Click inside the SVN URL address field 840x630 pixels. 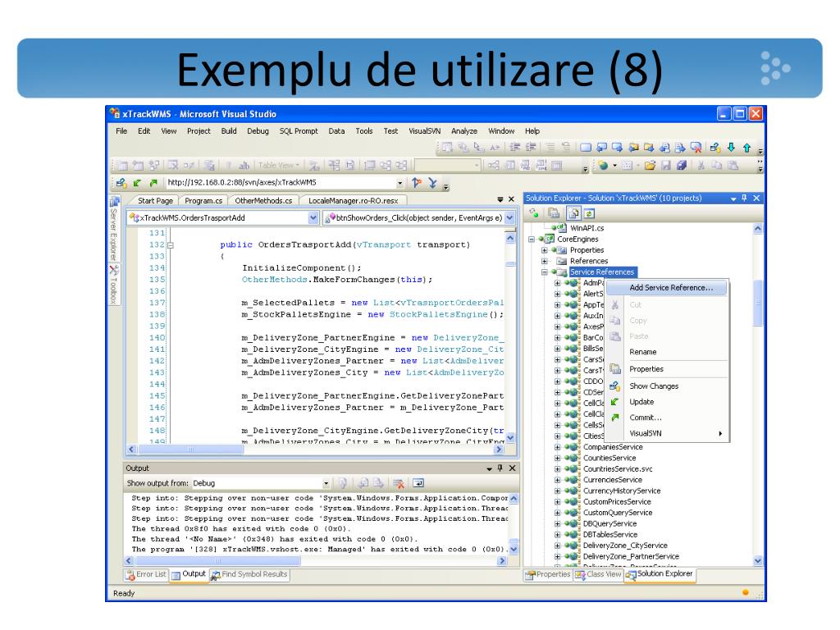click(281, 183)
